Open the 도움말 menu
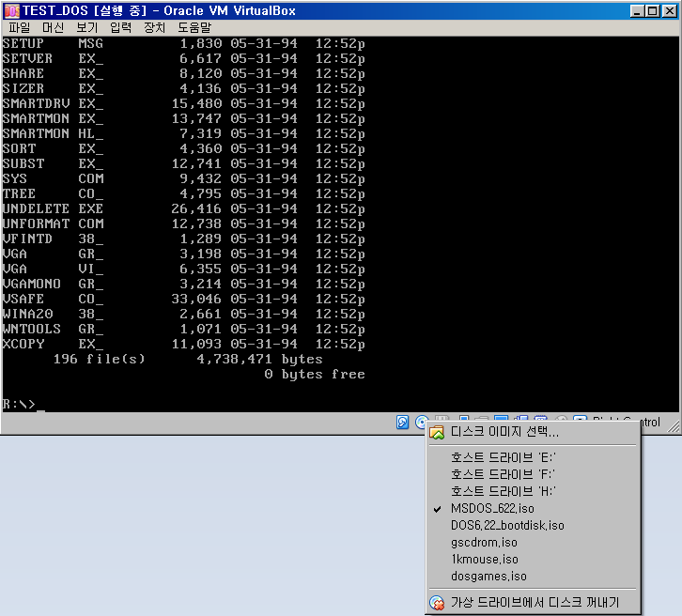682x616 pixels. [194, 28]
